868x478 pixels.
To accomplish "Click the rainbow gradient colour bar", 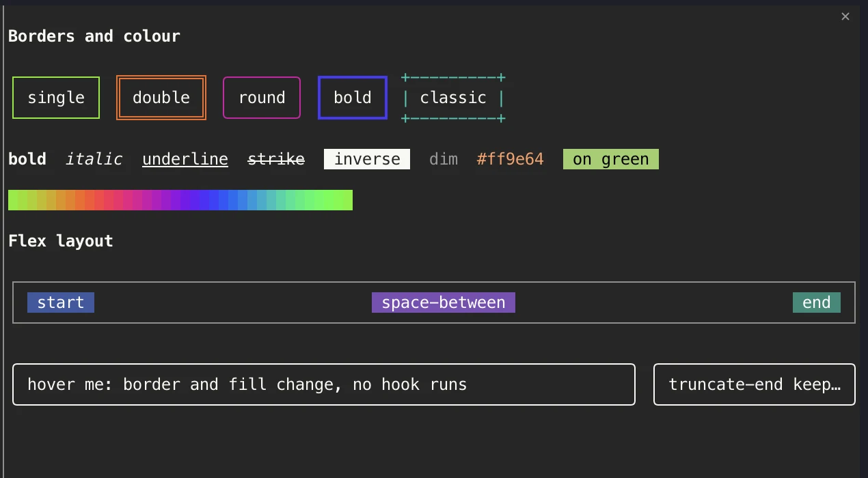I will pos(180,200).
